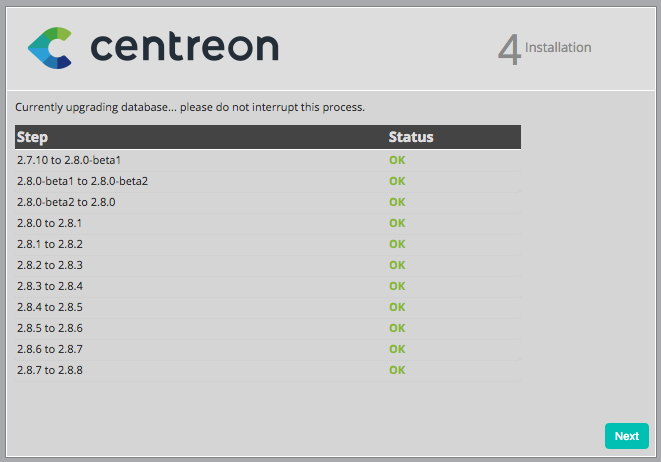This screenshot has height=462, width=661.
Task: Select the 2.8.0-beta2 to 2.8.0 row
Action: 66,202
